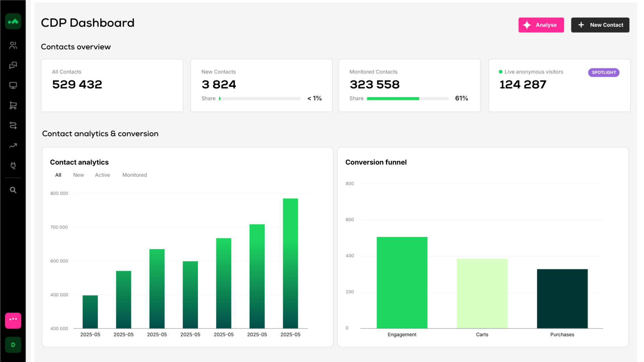Viewport: 644px width, 362px height.
Task: Click the Contact analytics & conversion heading
Action: pos(100,133)
